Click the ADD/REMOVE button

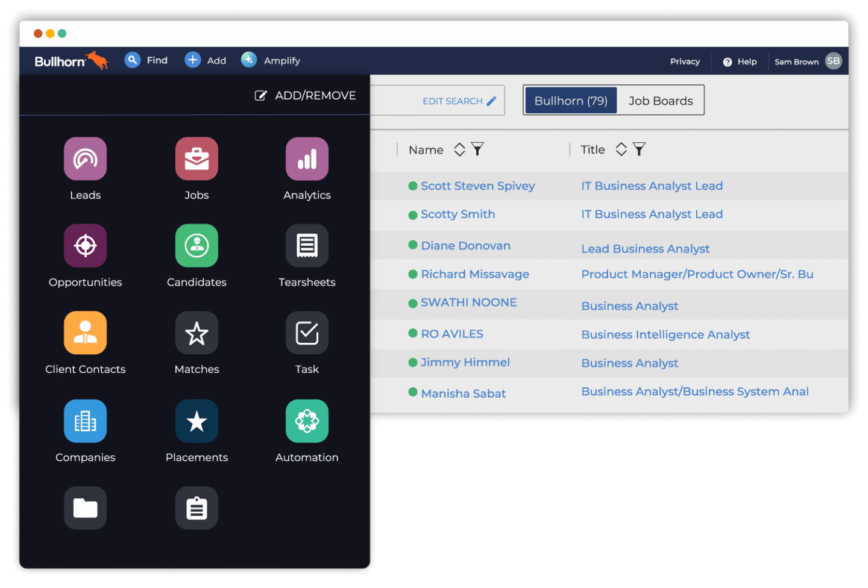click(306, 95)
